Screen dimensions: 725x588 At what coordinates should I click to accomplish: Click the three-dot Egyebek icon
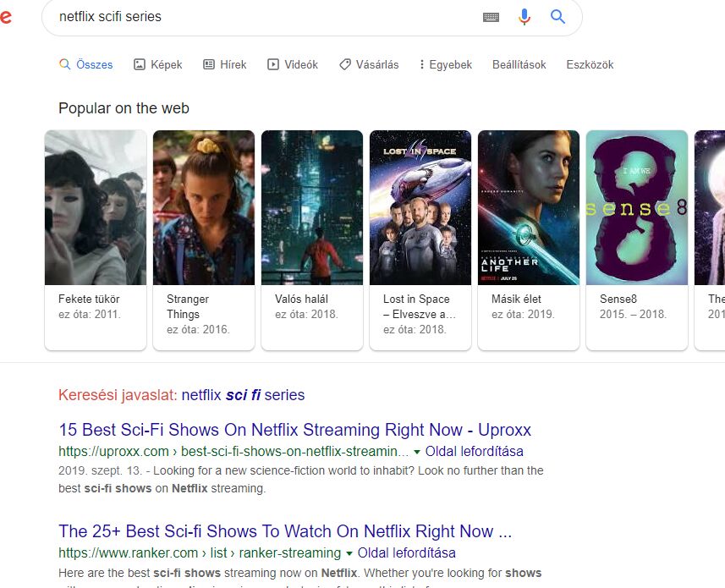421,64
